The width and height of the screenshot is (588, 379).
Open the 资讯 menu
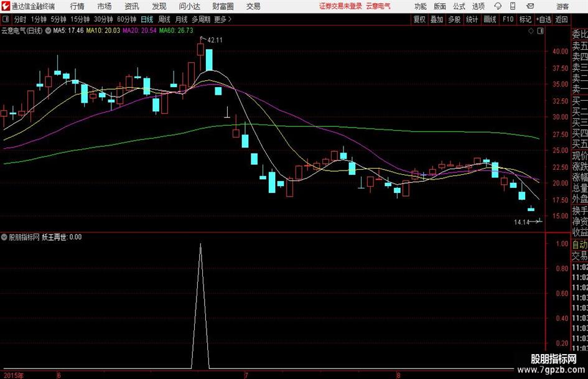click(132, 6)
